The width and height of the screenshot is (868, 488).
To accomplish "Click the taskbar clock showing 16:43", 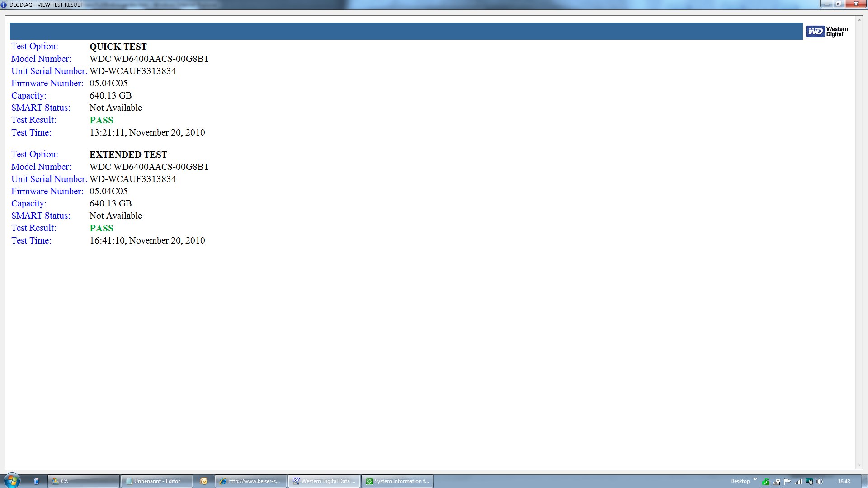I will pos(844,482).
